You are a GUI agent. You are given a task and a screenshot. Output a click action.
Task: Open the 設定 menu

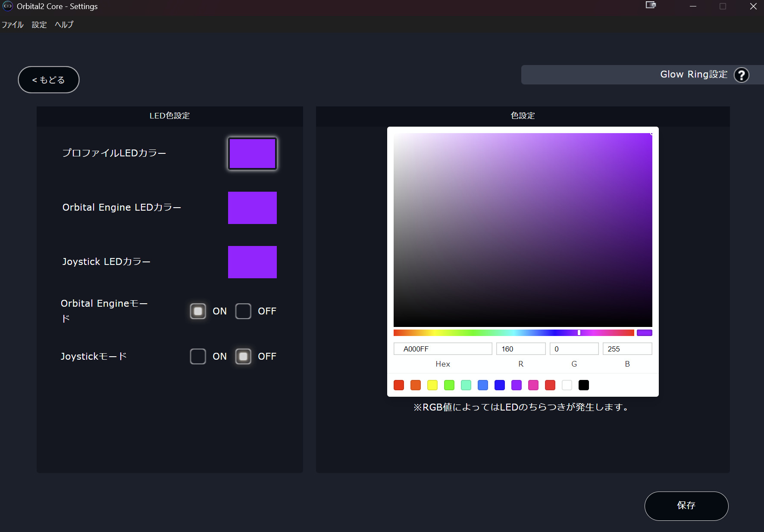(39, 25)
